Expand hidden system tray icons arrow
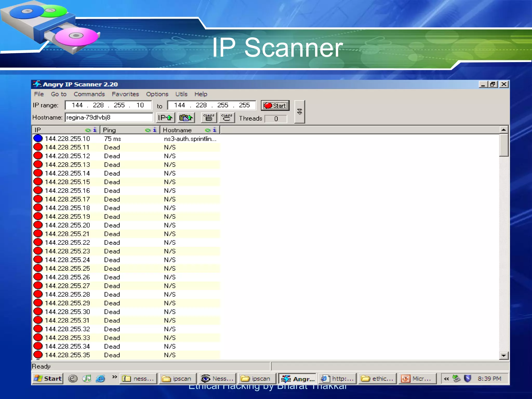This screenshot has width=532, height=399. 446,379
